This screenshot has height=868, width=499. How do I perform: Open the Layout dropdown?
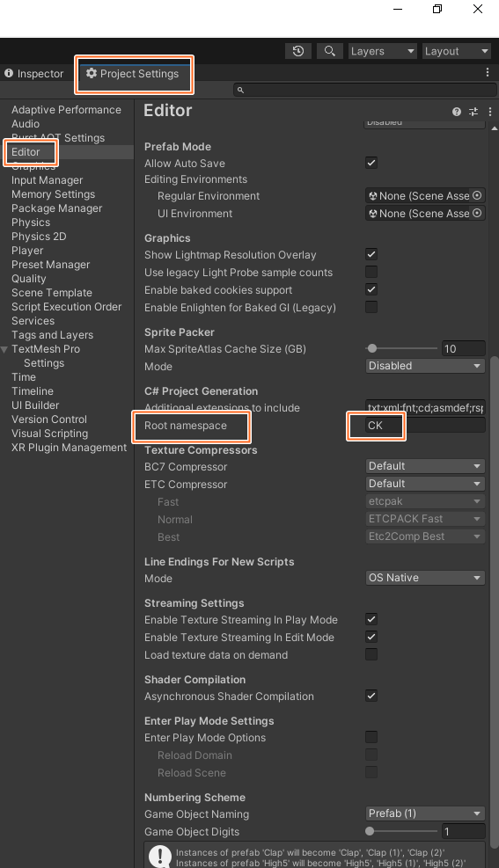pyautogui.click(x=457, y=51)
